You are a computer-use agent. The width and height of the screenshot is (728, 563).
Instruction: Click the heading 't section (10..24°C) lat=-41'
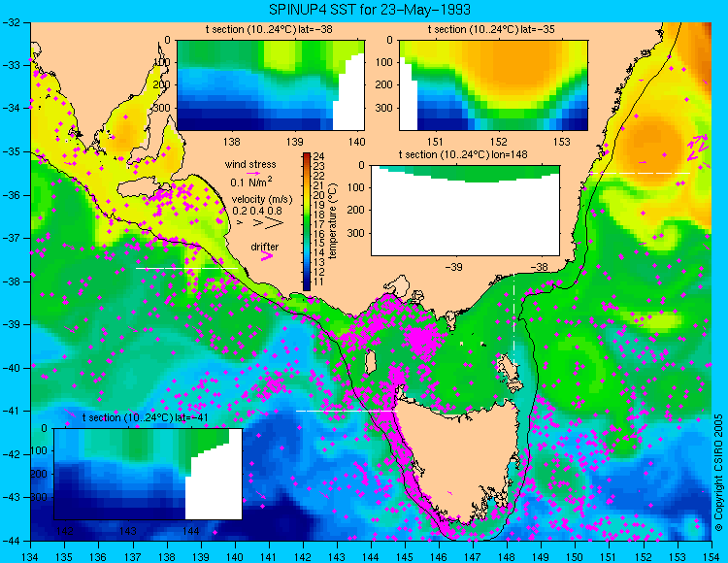(x=145, y=417)
